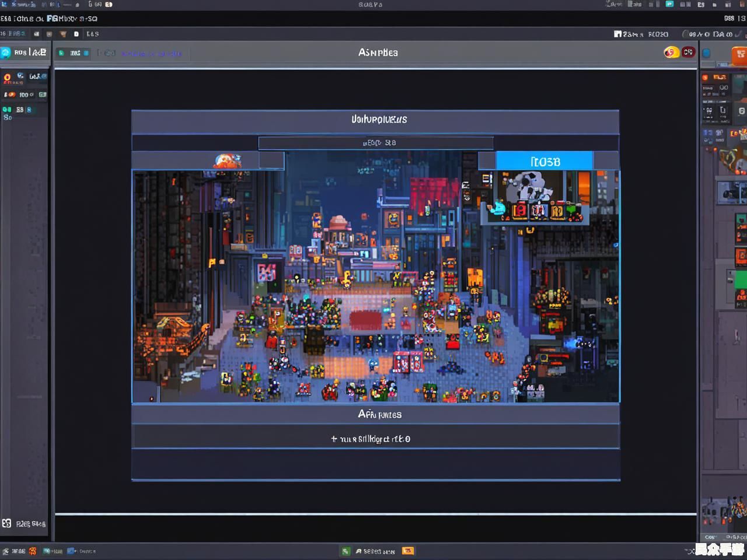Viewport: 747px width, 560px height.
Task: Select the highlighted blue tab above the scene
Action: pyautogui.click(x=544, y=162)
